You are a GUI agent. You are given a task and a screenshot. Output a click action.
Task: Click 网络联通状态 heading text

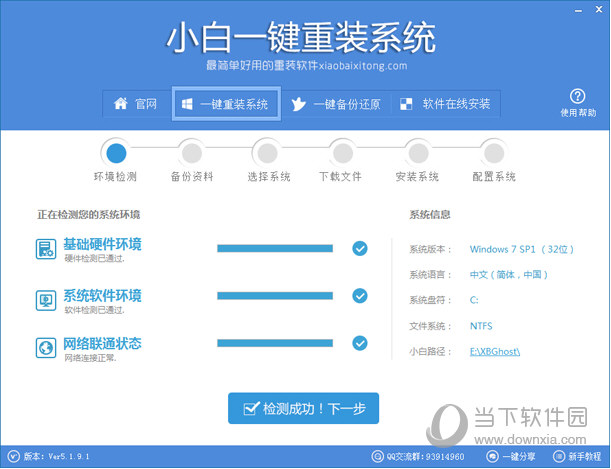tap(102, 344)
